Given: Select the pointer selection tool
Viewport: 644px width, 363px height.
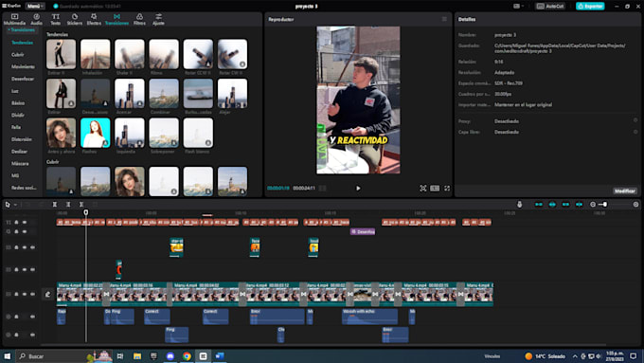Looking at the screenshot, I should [8, 205].
